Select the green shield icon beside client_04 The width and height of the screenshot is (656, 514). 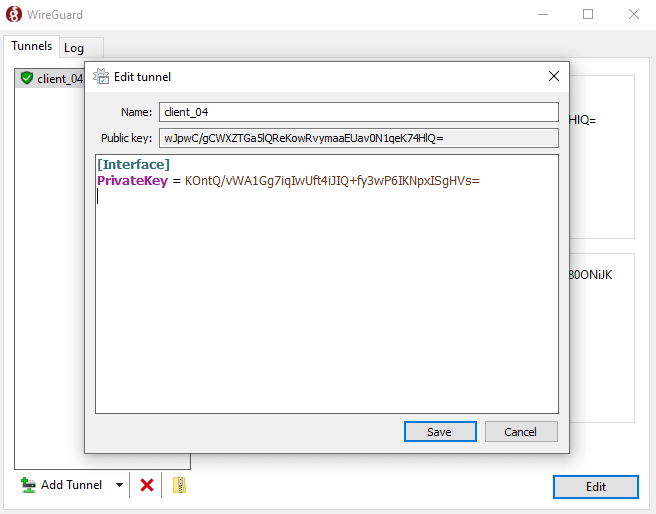(27, 78)
